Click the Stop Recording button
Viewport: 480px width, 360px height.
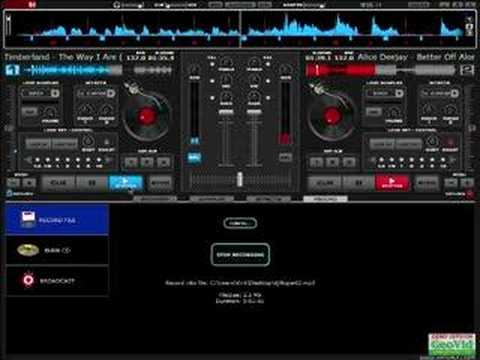click(x=240, y=255)
